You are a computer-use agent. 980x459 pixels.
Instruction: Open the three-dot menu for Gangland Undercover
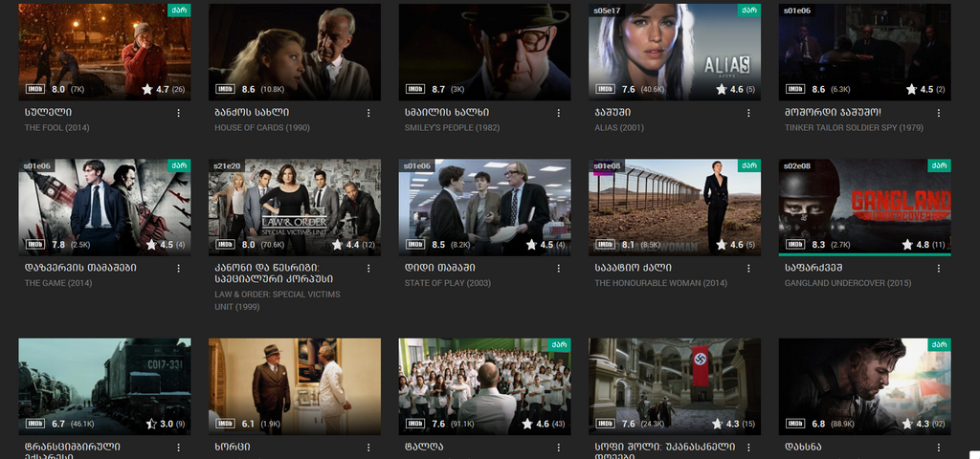click(938, 269)
